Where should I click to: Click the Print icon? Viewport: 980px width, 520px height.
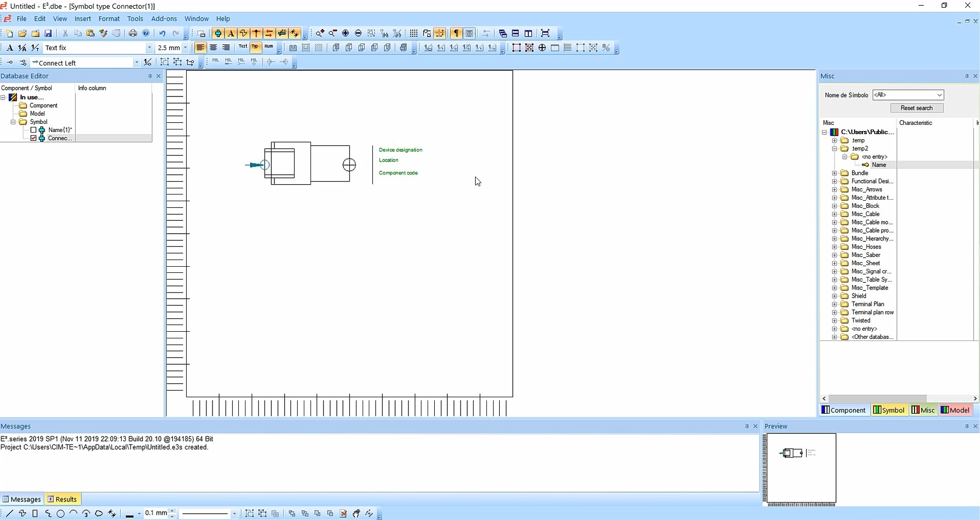pos(133,34)
